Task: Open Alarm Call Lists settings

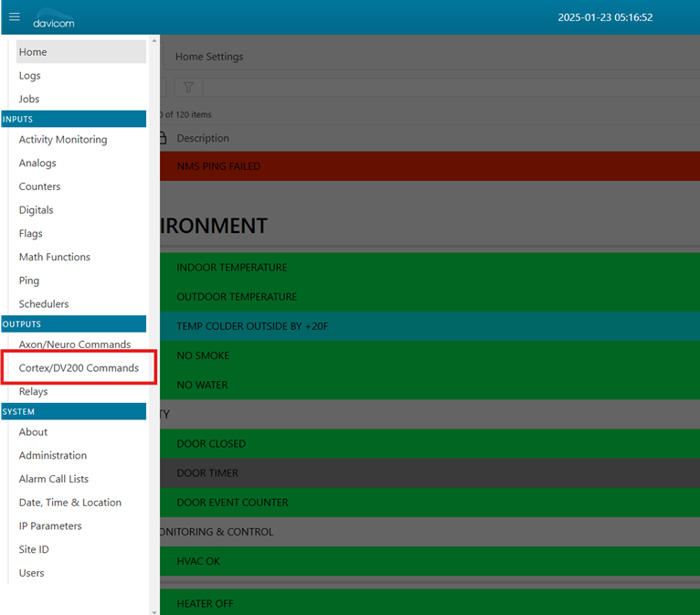Action: point(54,479)
